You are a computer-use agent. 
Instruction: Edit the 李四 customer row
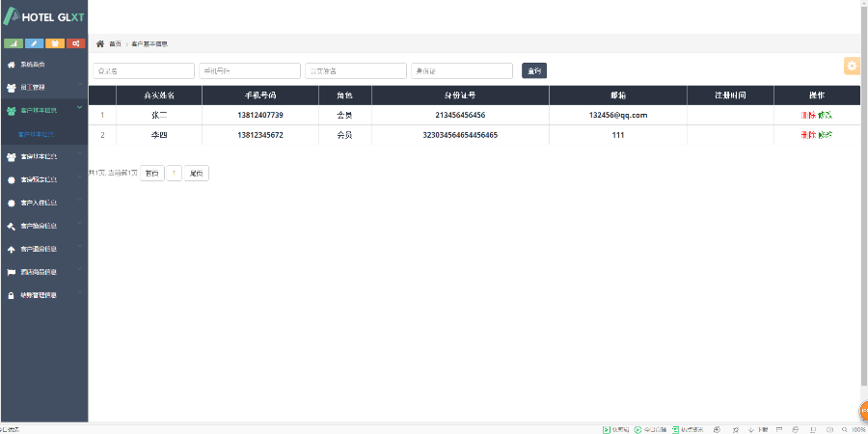[x=825, y=135]
